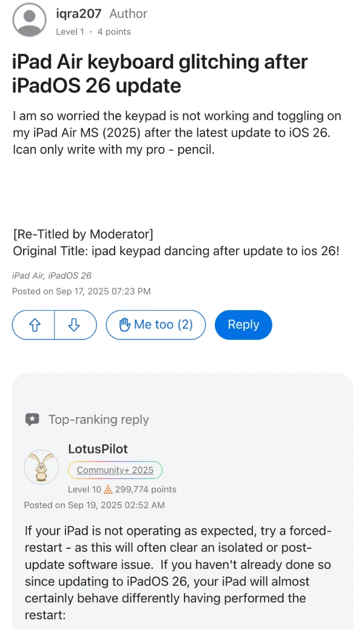Select the iPad Air, iPadOS 26 product tag
Screen dimensions: 364x629
click(x=51, y=275)
